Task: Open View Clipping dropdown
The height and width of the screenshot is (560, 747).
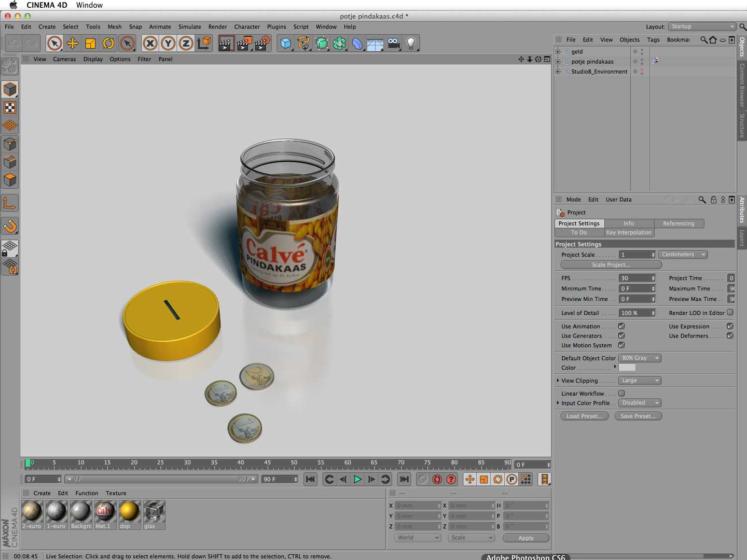Action: [x=640, y=381]
